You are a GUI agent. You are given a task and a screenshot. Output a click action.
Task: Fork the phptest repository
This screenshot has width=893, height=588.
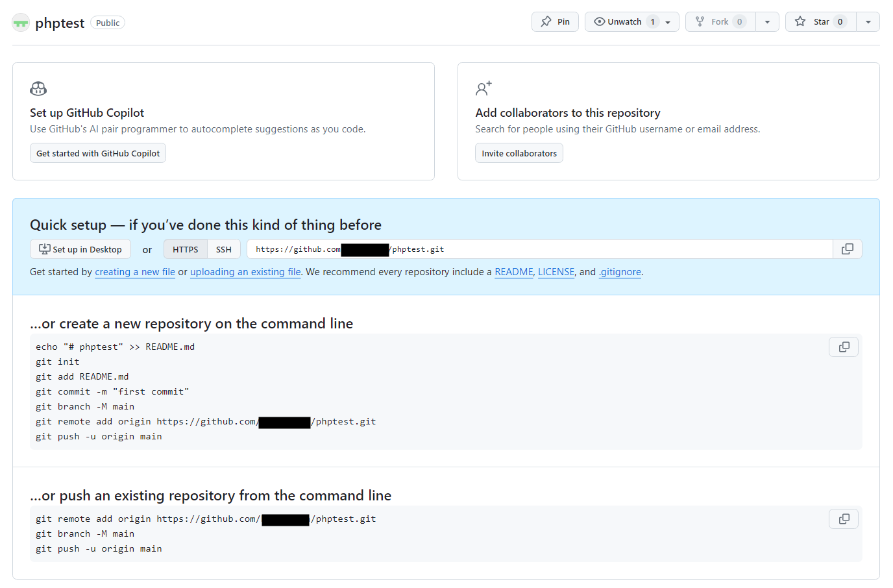point(720,21)
